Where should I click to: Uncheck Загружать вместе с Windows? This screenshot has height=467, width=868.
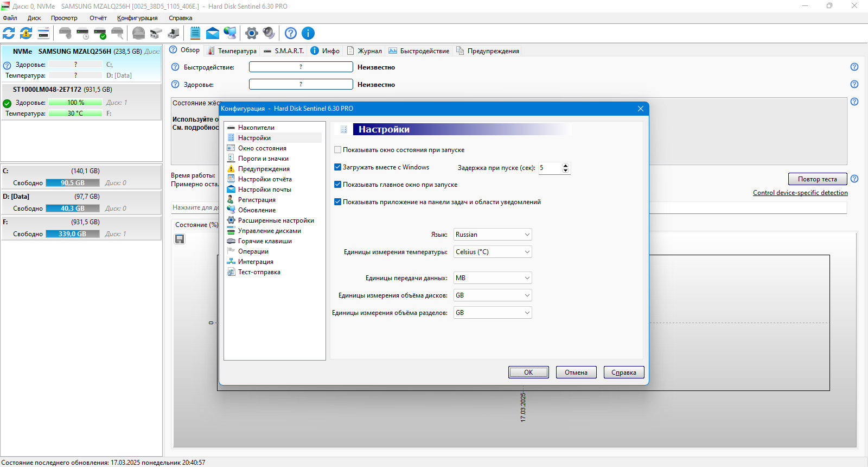338,167
